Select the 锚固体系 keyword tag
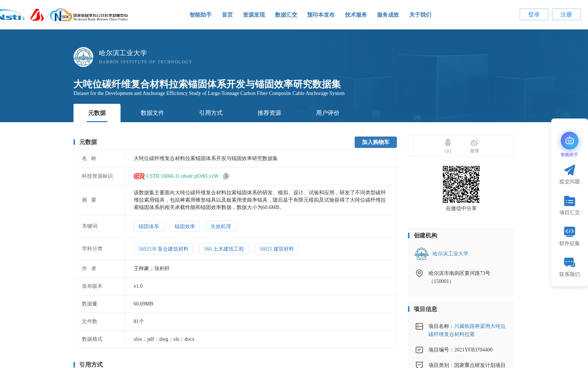Image resolution: width=588 pixels, height=368 pixels. coord(149,226)
